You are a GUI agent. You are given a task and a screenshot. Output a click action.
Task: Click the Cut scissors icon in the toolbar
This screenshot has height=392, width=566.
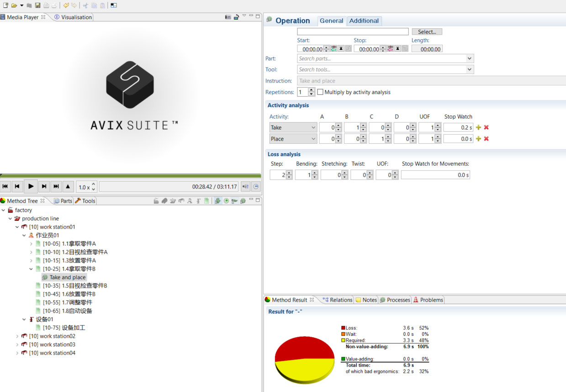(85, 5)
